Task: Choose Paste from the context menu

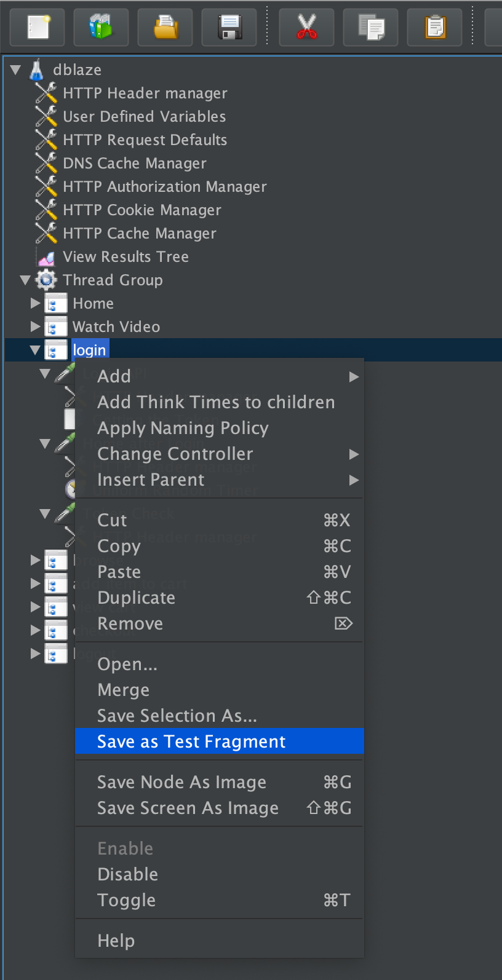Action: click(x=220, y=572)
